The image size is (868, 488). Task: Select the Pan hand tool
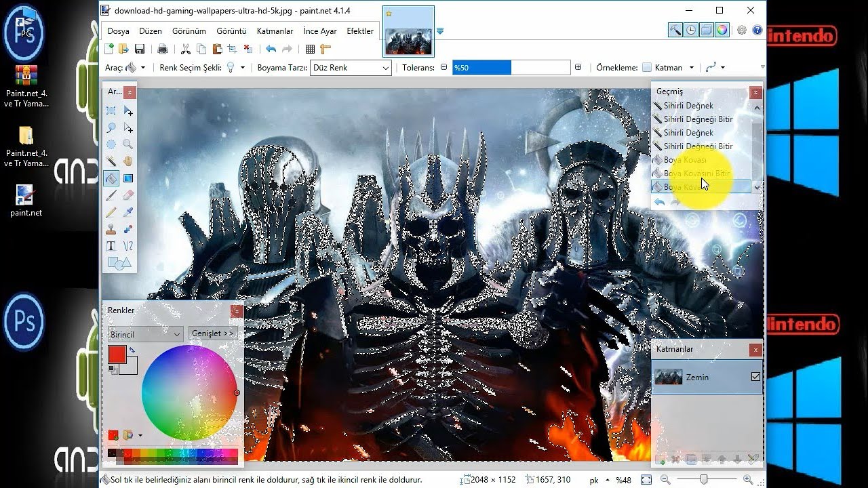(x=128, y=161)
